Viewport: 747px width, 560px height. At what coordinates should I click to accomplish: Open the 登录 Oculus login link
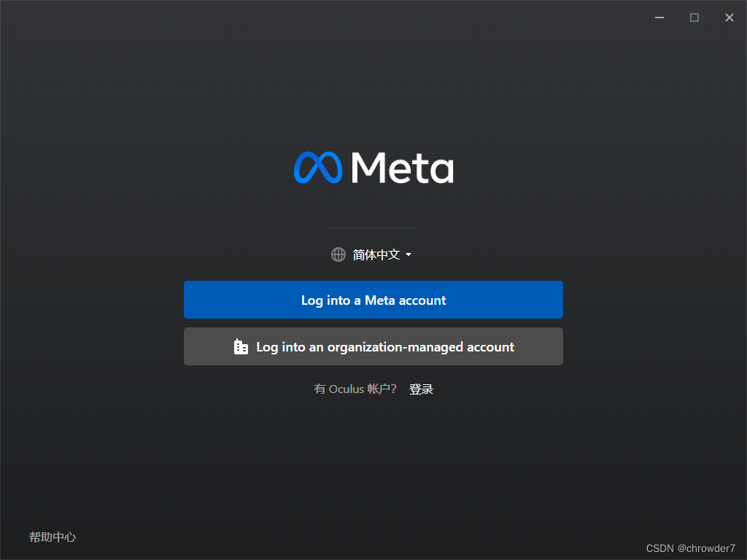(421, 389)
